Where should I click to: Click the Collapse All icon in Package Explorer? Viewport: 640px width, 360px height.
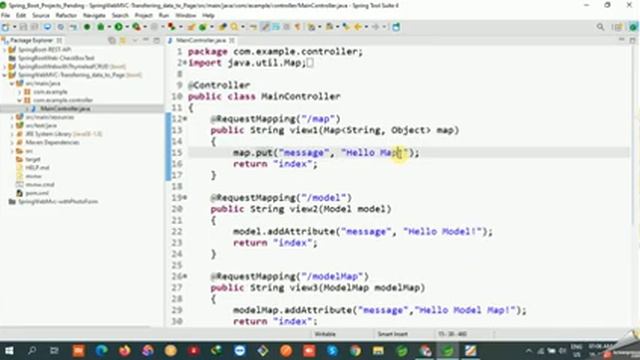(112, 40)
